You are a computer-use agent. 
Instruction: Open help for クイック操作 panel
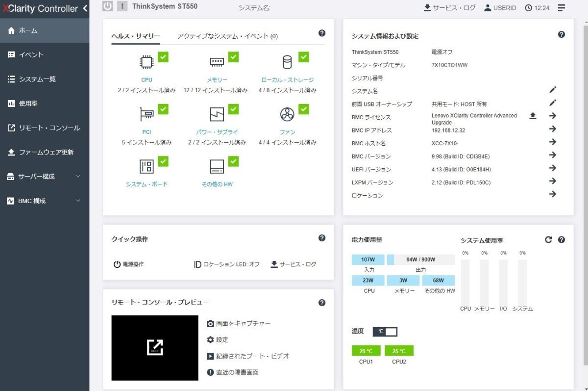coord(322,238)
